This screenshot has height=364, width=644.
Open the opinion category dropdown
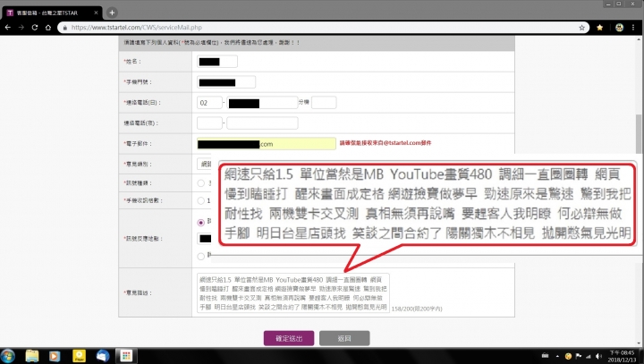click(x=204, y=164)
